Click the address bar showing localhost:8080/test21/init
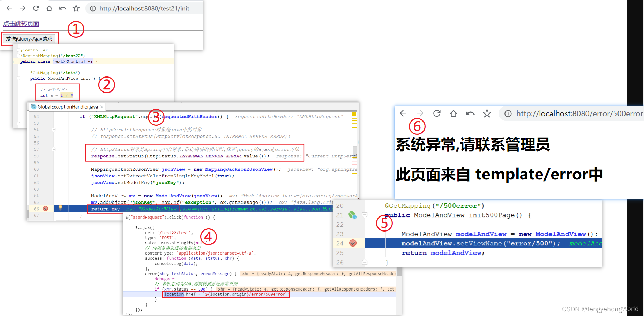The image size is (644, 316). [144, 8]
